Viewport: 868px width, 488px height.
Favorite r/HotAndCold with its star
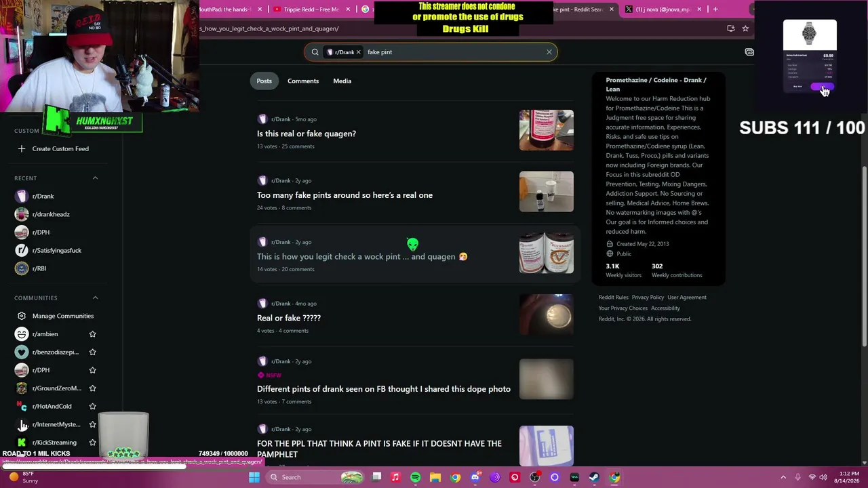[x=93, y=406]
